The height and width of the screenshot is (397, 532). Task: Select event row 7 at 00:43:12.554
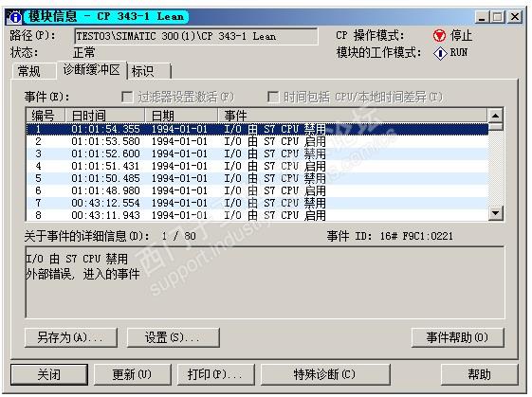pos(257,203)
